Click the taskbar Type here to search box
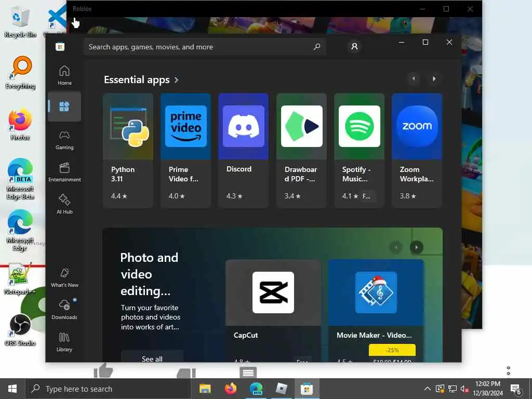The image size is (532, 399). click(109, 389)
